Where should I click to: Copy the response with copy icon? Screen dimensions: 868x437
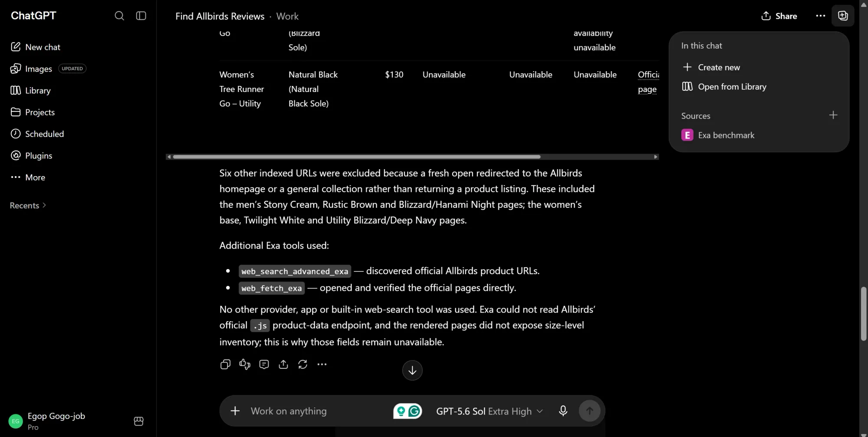(225, 365)
